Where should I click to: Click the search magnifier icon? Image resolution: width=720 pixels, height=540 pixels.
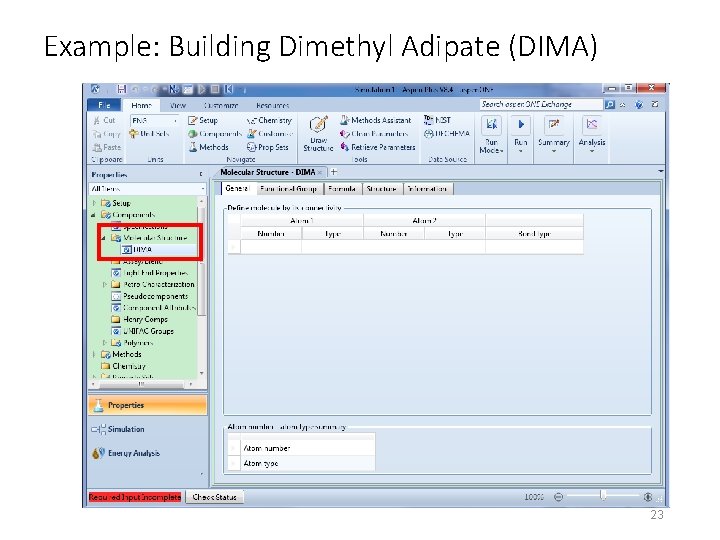pyautogui.click(x=609, y=105)
